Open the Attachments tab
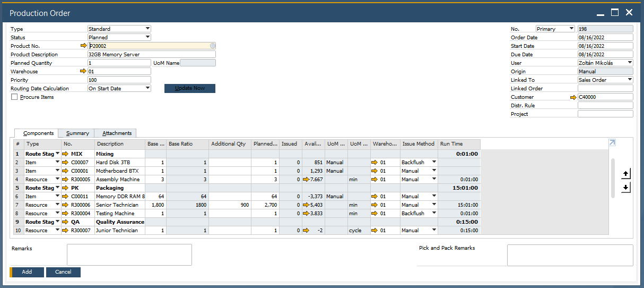This screenshot has height=288, width=644. [x=117, y=133]
